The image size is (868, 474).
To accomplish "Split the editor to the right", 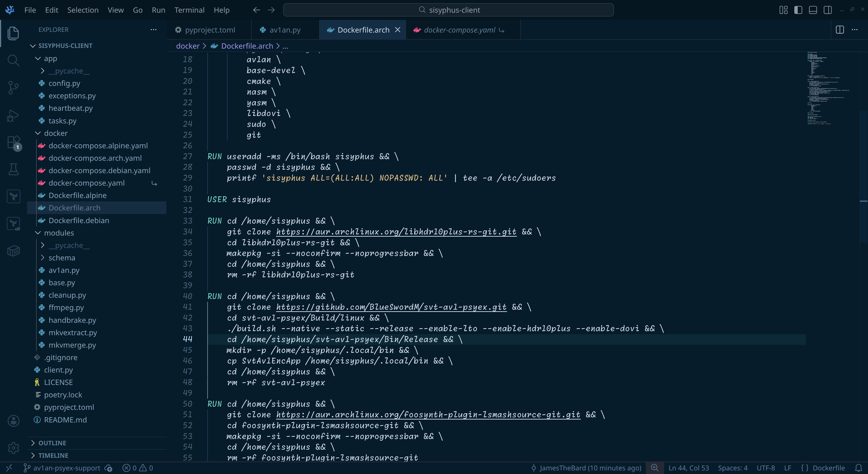I will point(840,30).
